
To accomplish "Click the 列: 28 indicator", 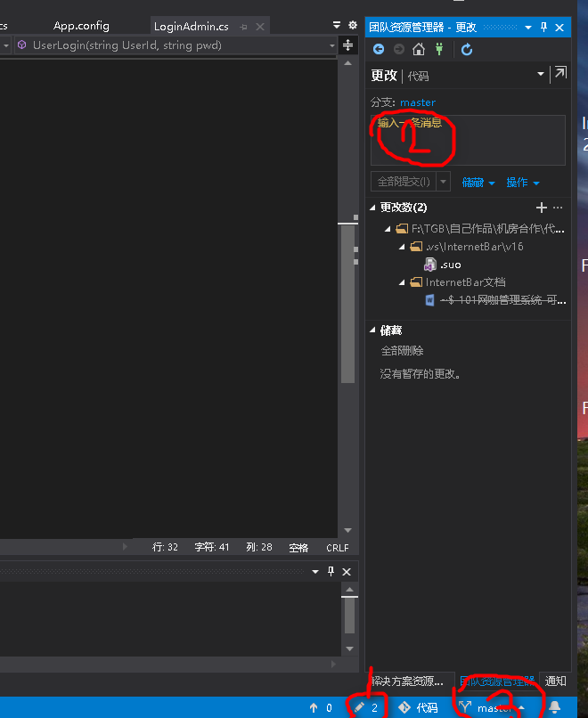I will 258,547.
